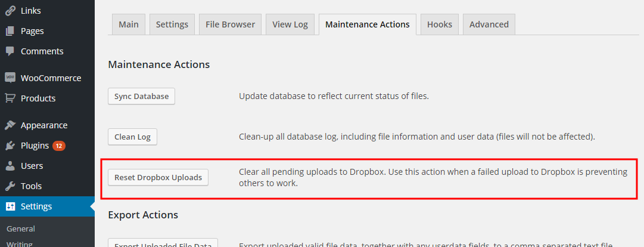Click the Plugins plug icon
Screen dimensions: 644x247
(10, 146)
